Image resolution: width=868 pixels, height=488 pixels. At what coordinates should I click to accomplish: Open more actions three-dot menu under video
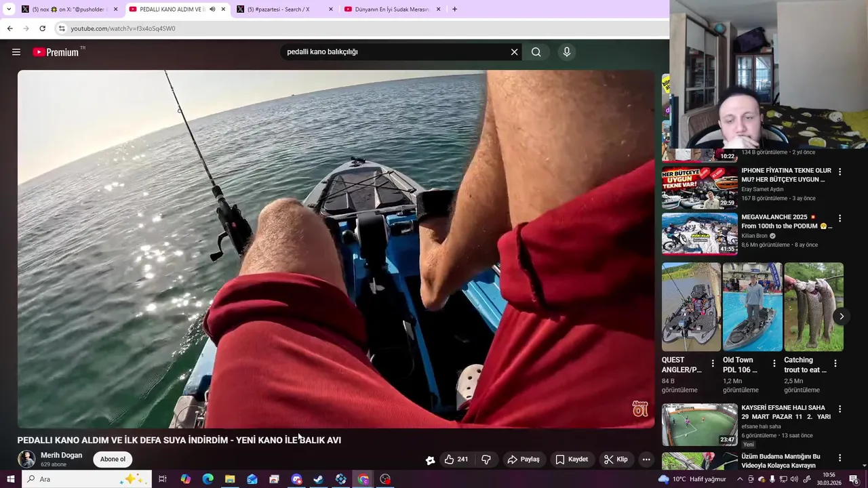(x=646, y=460)
